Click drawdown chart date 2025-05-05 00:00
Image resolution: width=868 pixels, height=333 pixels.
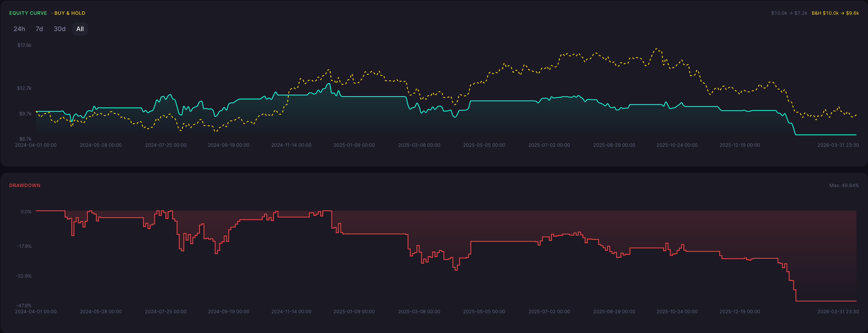(x=484, y=312)
